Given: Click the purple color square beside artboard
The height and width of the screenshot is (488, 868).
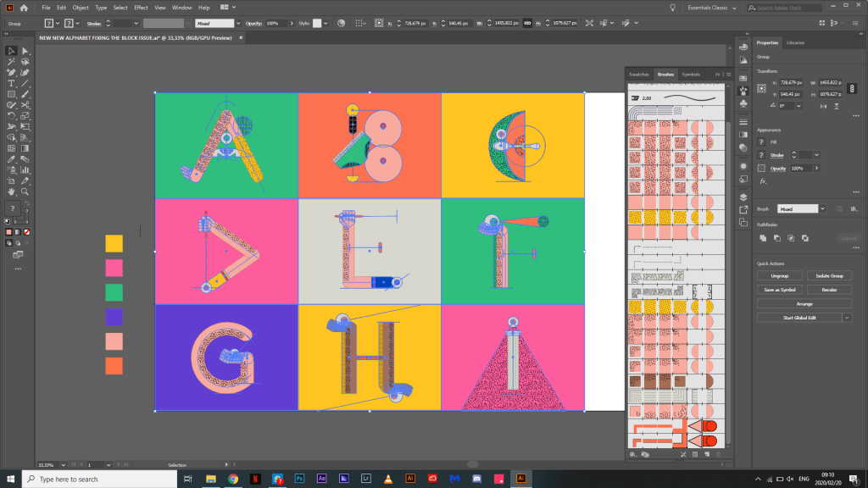Looking at the screenshot, I should 114,317.
